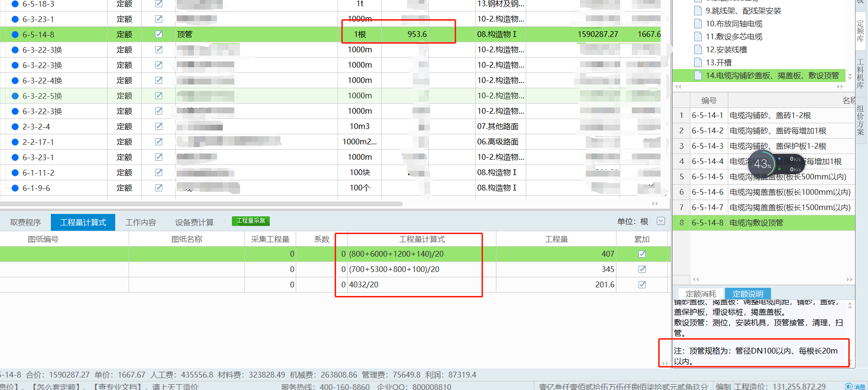The width and height of the screenshot is (868, 390).
Task: Open the 怎么套定额 link in status bar
Action: pos(58,387)
